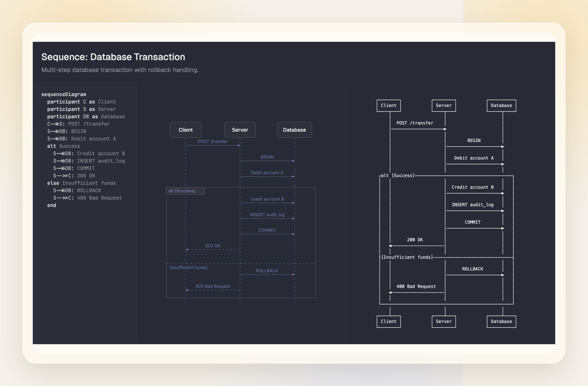Click the 'alt Success' code line
Screen dimensions: 588x386
63,146
